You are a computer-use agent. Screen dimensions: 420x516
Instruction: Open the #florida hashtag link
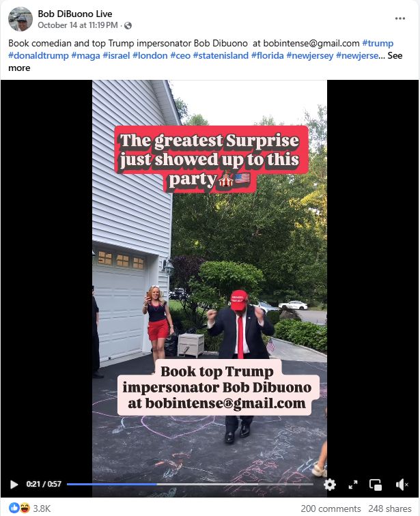click(x=267, y=55)
